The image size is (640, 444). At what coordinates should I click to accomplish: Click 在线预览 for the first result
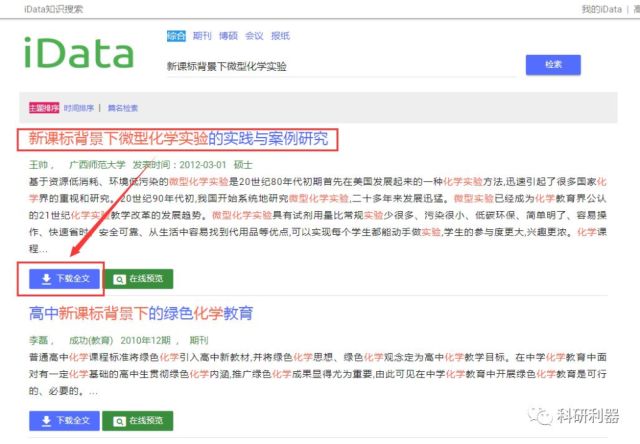click(x=138, y=279)
